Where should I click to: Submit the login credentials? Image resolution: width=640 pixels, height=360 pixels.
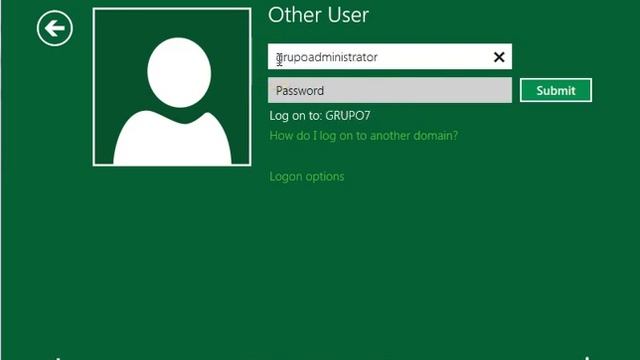click(556, 90)
